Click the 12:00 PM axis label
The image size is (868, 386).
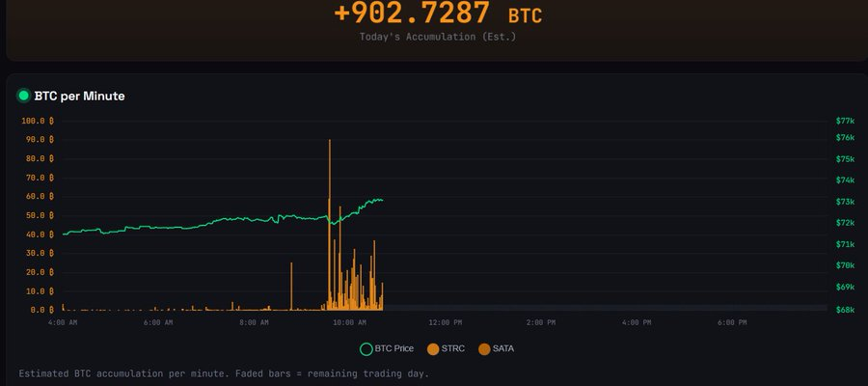pos(445,323)
